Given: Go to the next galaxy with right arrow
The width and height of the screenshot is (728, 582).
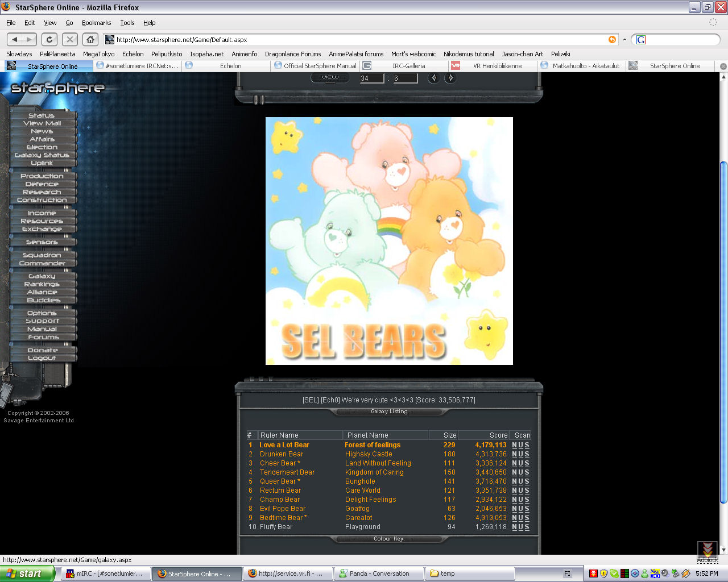Looking at the screenshot, I should pyautogui.click(x=450, y=78).
